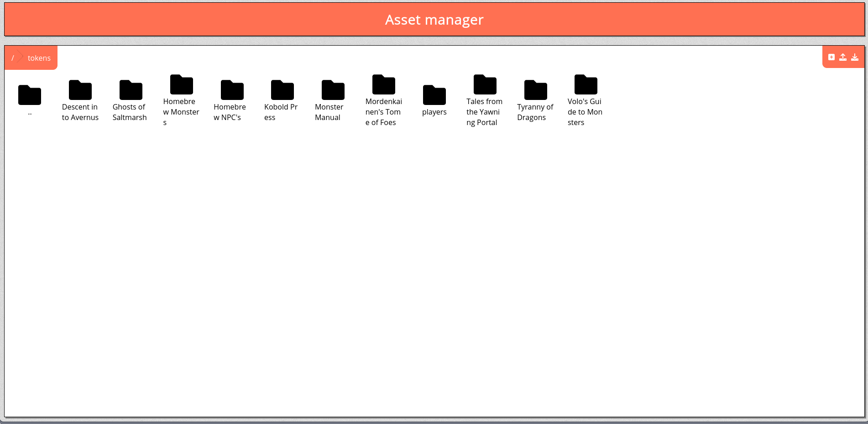Click the download icon in the toolbar

click(855, 57)
